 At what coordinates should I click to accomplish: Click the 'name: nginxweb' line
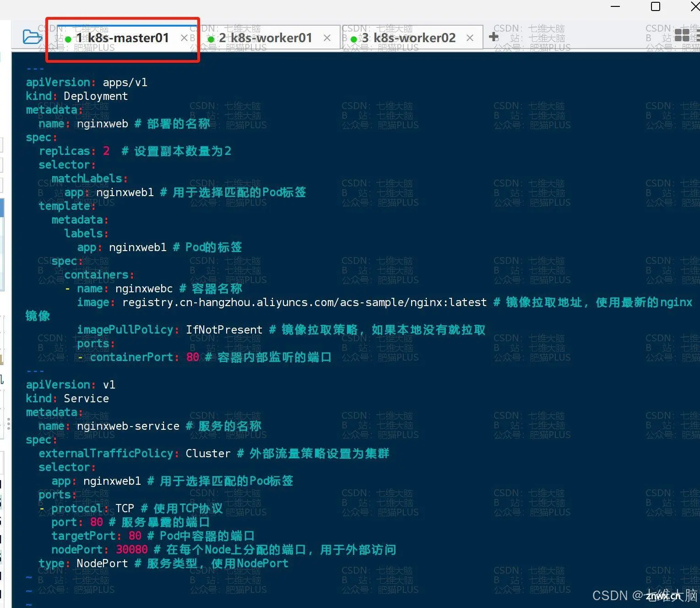125,124
